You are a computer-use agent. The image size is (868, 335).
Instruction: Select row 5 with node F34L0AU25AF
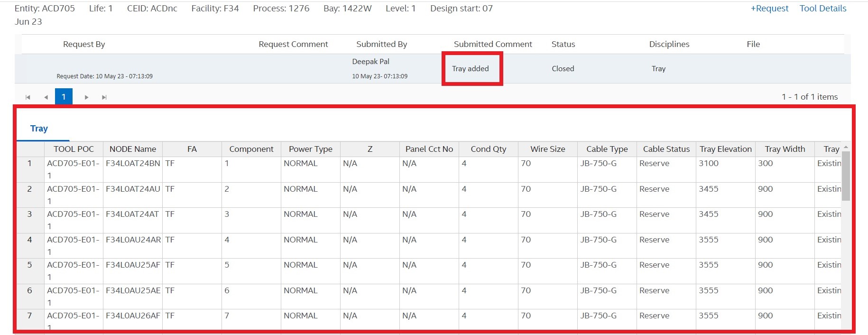coord(133,265)
